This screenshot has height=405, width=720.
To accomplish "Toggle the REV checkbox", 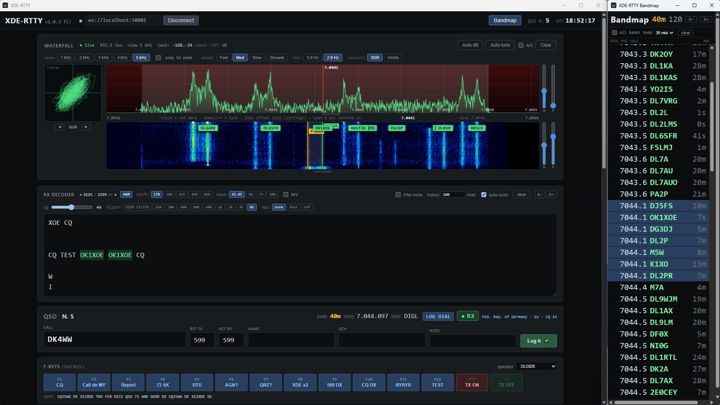I will pos(286,195).
